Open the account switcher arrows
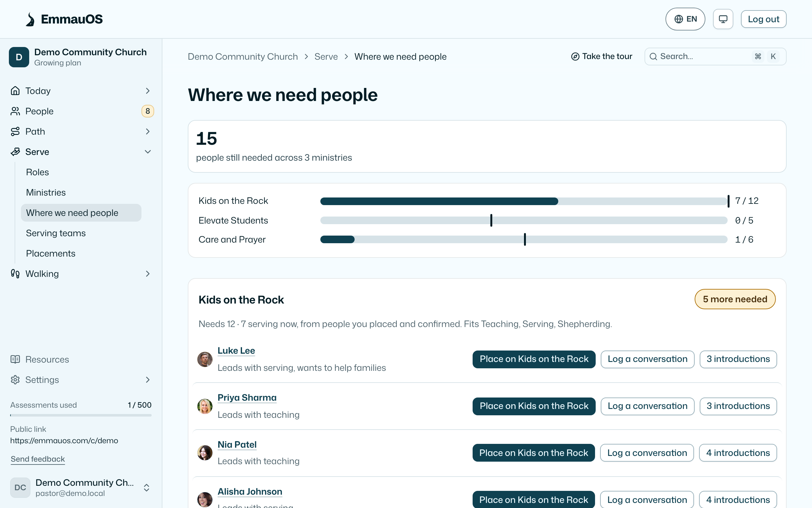The width and height of the screenshot is (812, 508). (147, 487)
